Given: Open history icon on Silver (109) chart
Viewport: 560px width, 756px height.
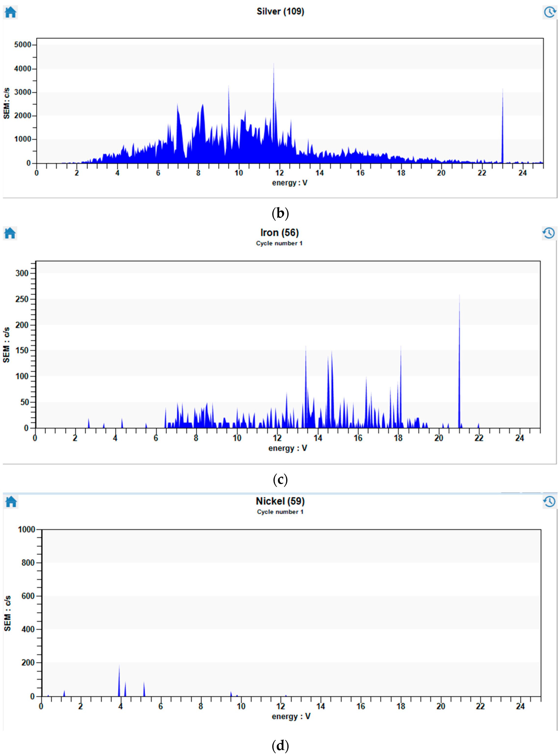Looking at the screenshot, I should pos(549,12).
